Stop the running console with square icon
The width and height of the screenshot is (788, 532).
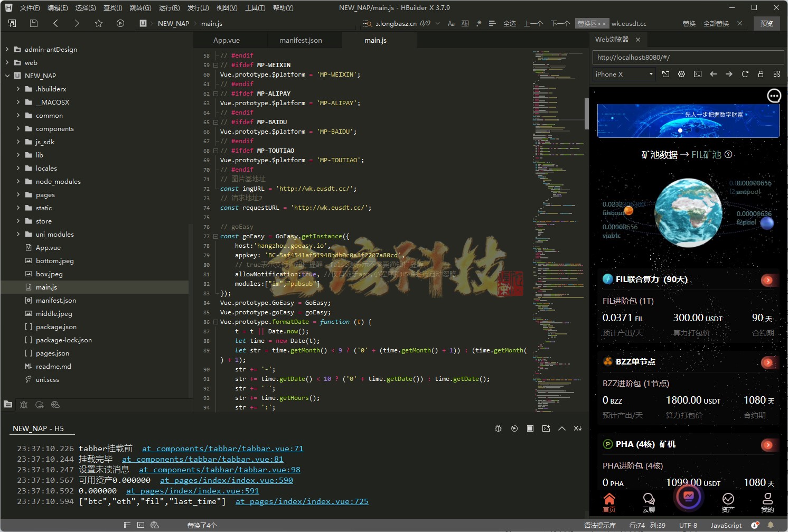(x=530, y=428)
